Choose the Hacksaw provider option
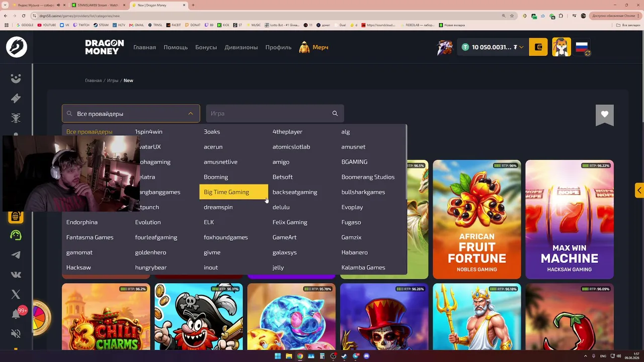Screen dimensions: 644x362 [x=78, y=267]
